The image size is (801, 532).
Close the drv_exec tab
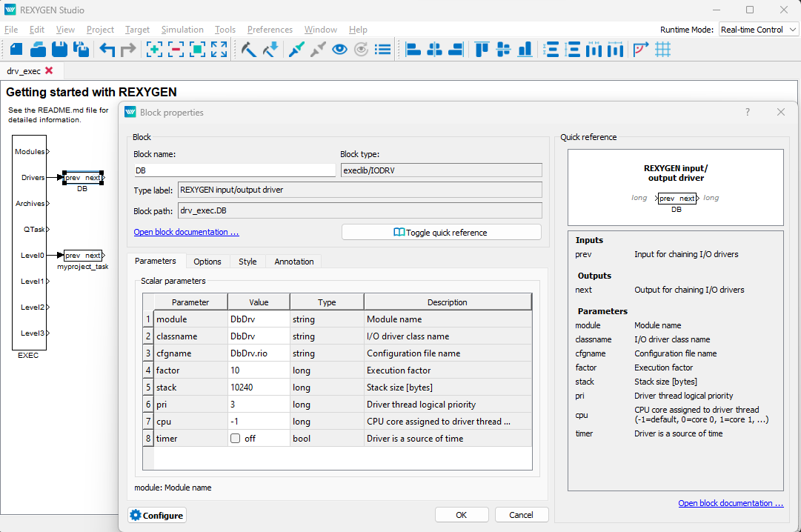(x=49, y=70)
